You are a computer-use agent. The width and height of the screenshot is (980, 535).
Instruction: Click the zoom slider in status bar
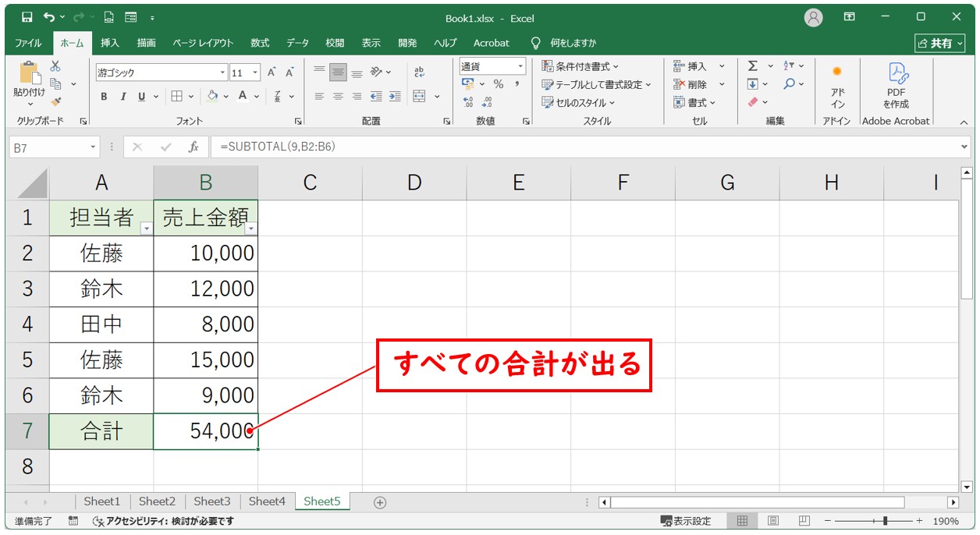point(884,521)
